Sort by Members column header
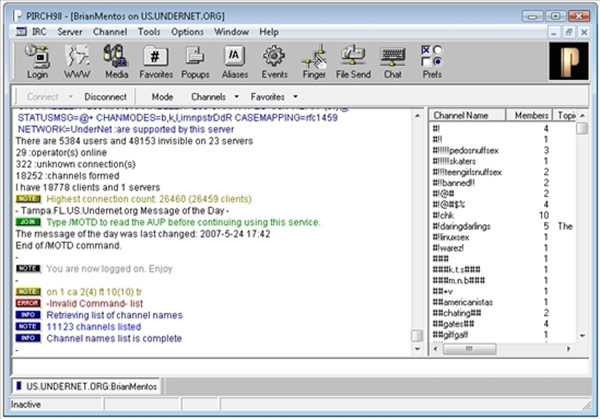Image resolution: width=600 pixels, height=419 pixels. tap(529, 115)
